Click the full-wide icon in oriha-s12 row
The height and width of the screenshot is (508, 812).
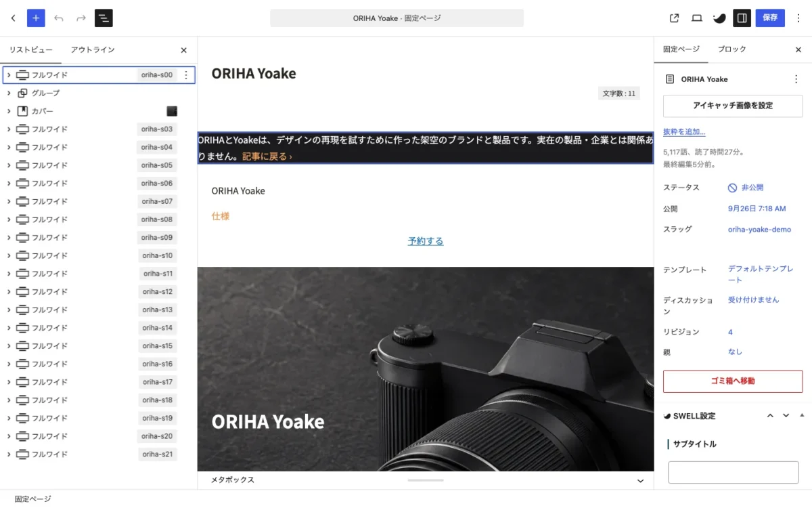22,292
